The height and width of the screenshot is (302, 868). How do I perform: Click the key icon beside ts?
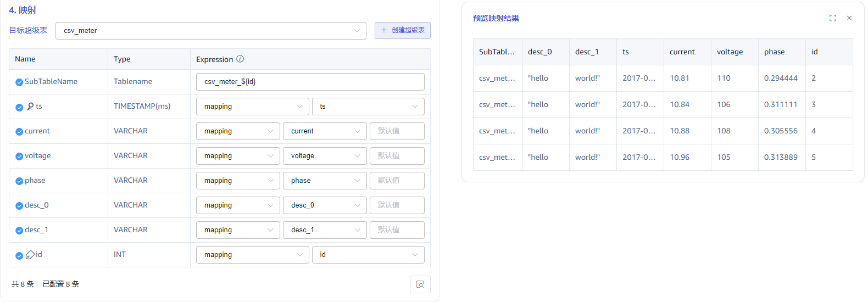click(x=30, y=107)
